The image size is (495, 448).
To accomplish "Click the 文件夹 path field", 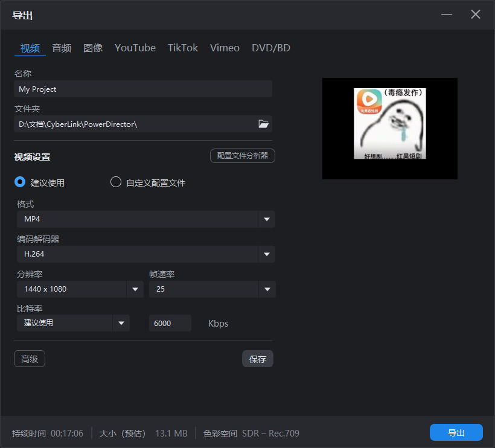I will (x=143, y=124).
